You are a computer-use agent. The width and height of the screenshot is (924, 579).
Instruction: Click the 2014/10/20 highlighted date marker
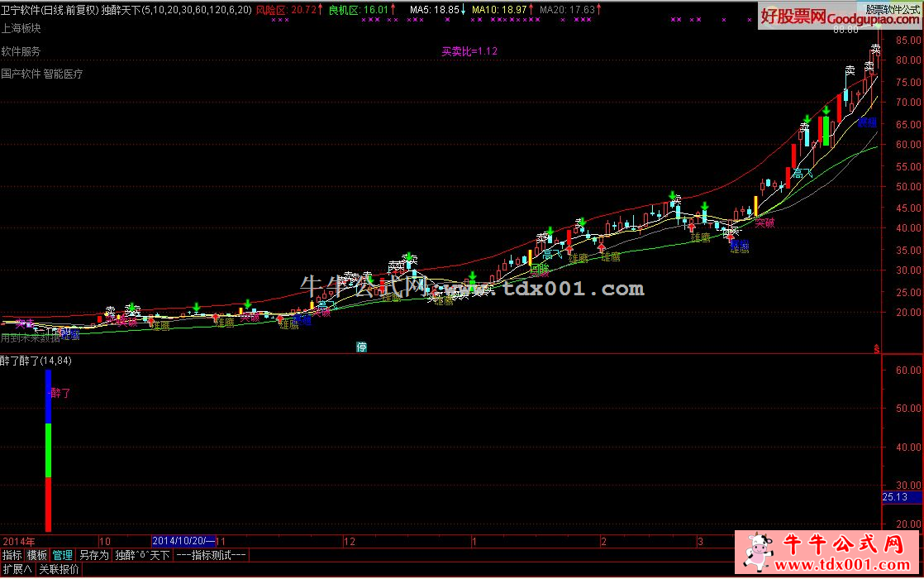pyautogui.click(x=183, y=541)
